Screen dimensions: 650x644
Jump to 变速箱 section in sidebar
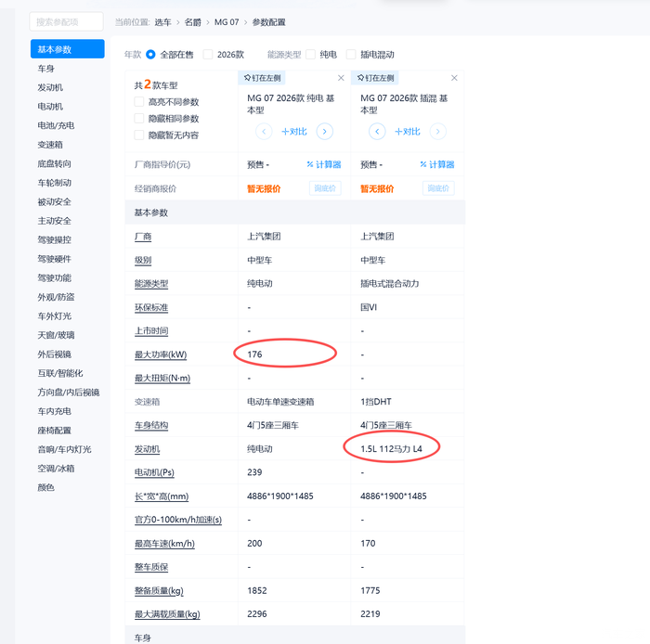pyautogui.click(x=50, y=145)
